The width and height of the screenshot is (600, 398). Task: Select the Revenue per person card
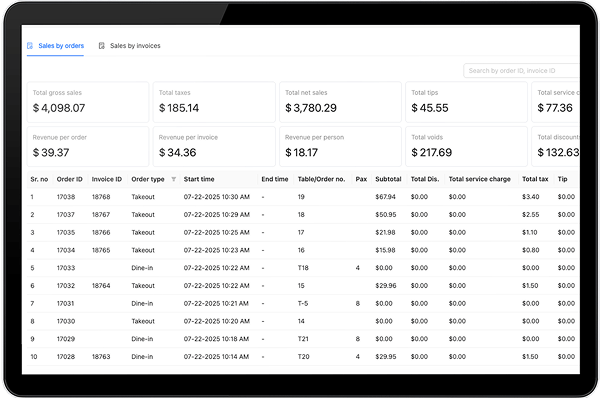pyautogui.click(x=341, y=147)
